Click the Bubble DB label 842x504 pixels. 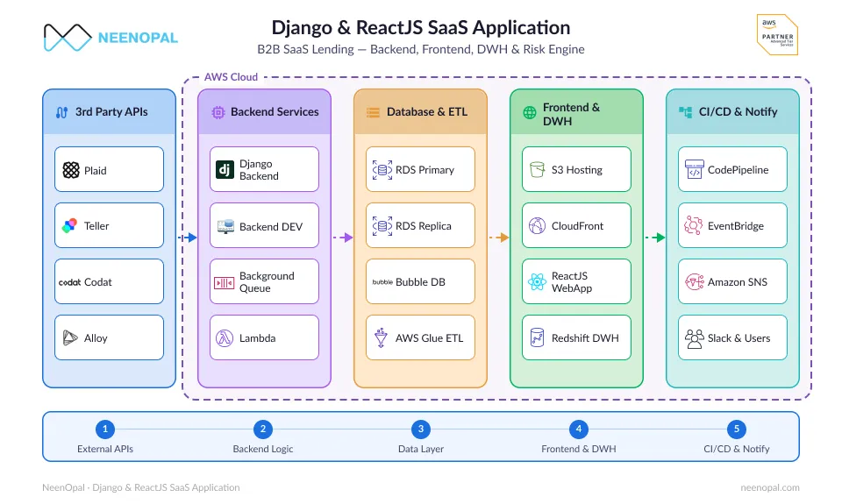[420, 282]
